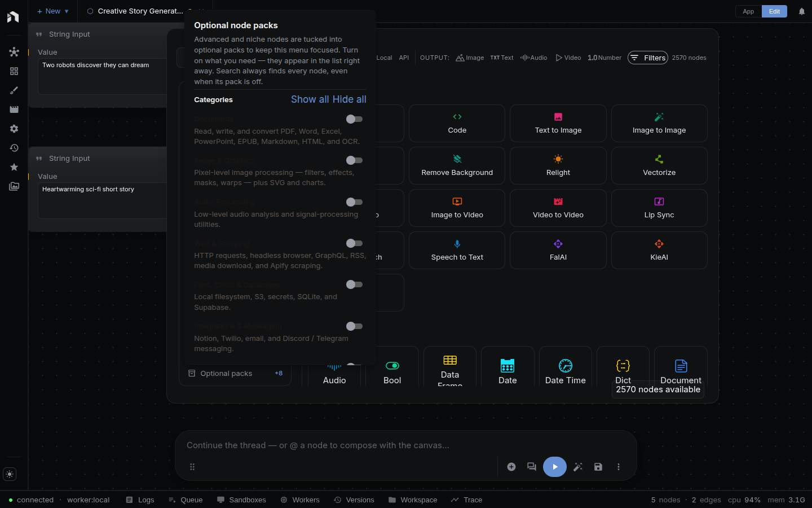Add a Speech to Text node
The width and height of the screenshot is (812, 508).
(457, 250)
